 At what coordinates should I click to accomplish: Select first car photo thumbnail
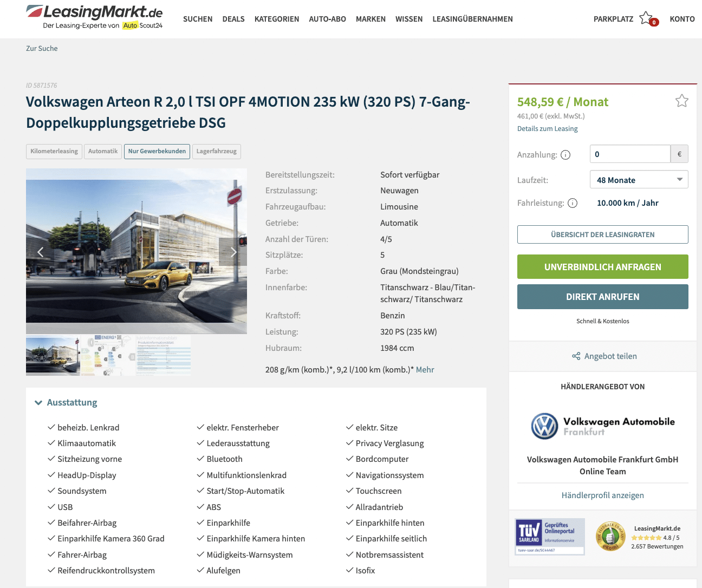point(53,355)
